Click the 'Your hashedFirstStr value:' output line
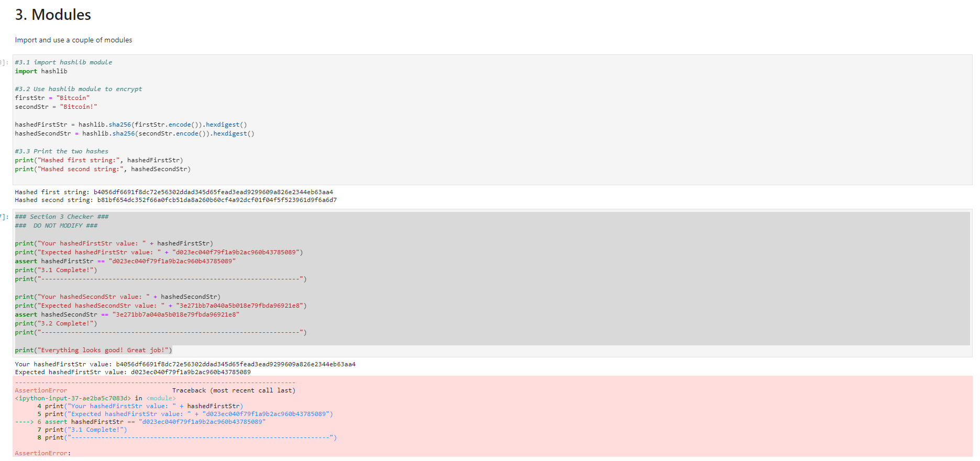 (x=185, y=364)
